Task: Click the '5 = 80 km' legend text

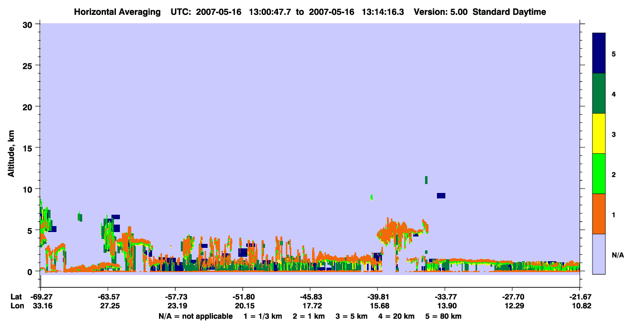Action: (x=444, y=316)
